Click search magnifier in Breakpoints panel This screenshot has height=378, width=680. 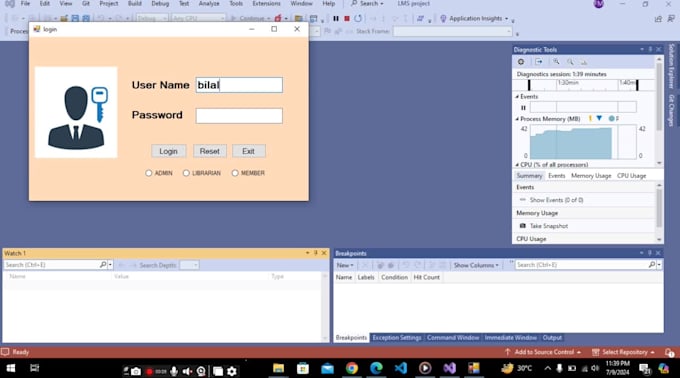click(x=652, y=264)
